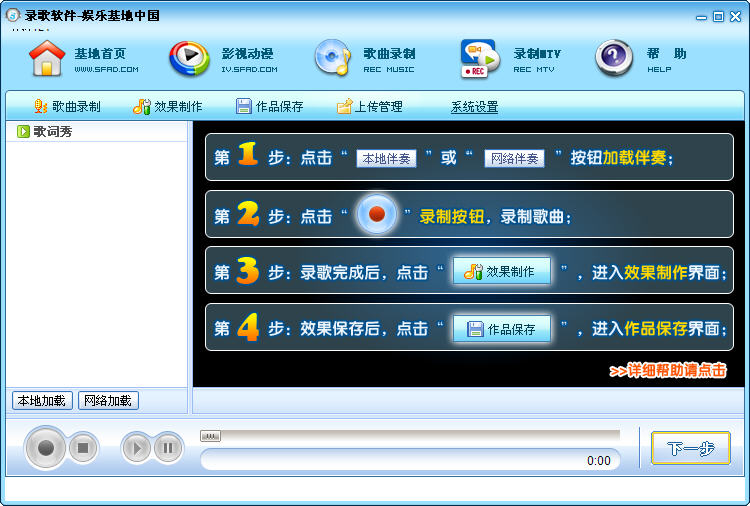Click the 下一步 next step button
This screenshot has width=750, height=506.
690,448
